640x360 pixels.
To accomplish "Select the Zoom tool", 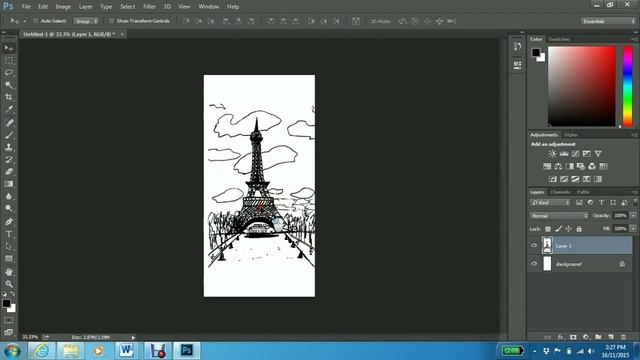I will coord(9,284).
